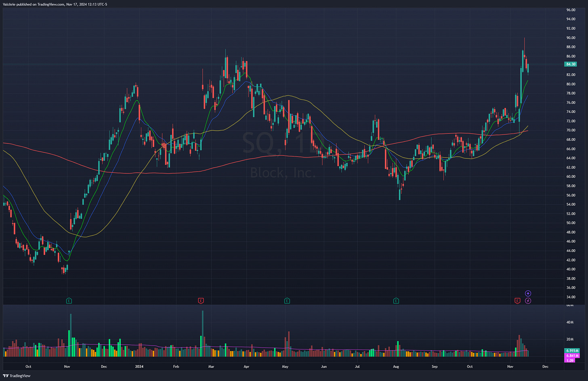This screenshot has width=588, height=381.
Task: Click the red earnings marker before March
Action: click(201, 301)
